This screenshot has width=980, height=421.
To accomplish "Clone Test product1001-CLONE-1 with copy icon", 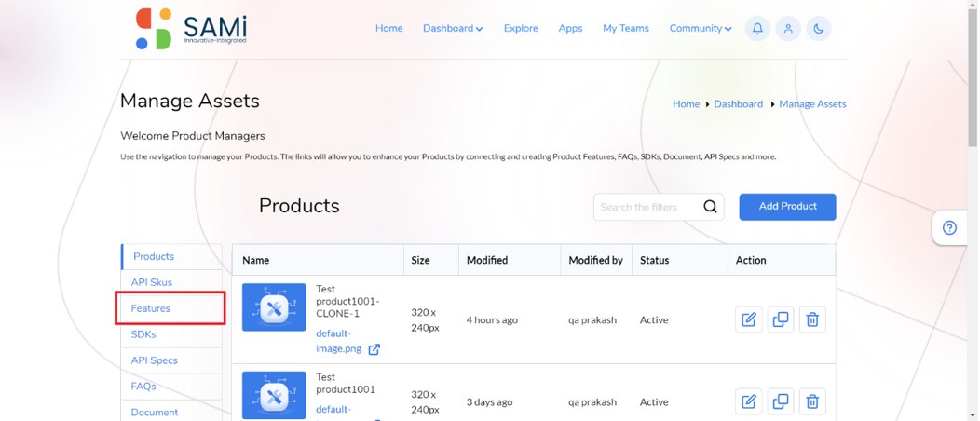I will (x=781, y=319).
